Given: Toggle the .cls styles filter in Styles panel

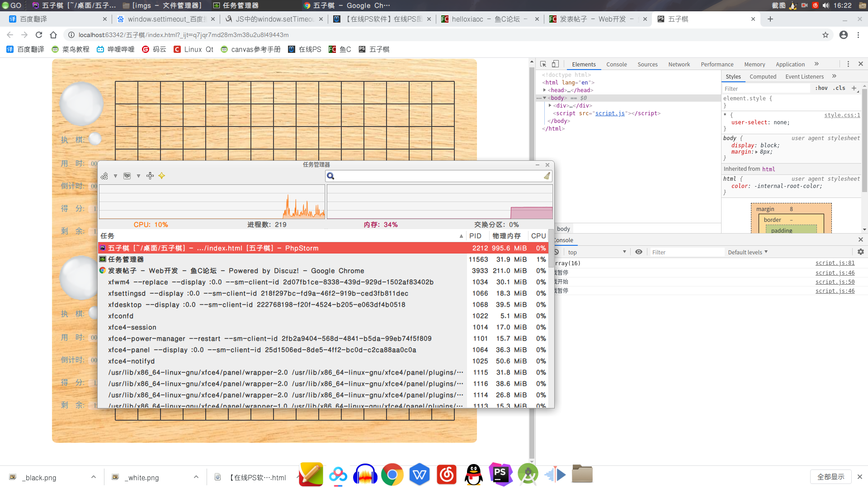Looking at the screenshot, I should point(842,89).
